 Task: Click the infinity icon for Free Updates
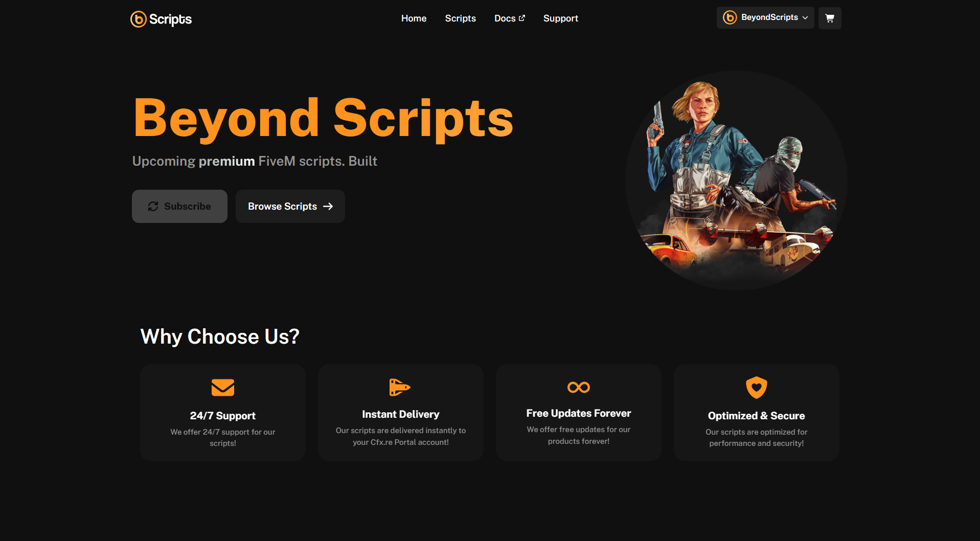(x=578, y=387)
